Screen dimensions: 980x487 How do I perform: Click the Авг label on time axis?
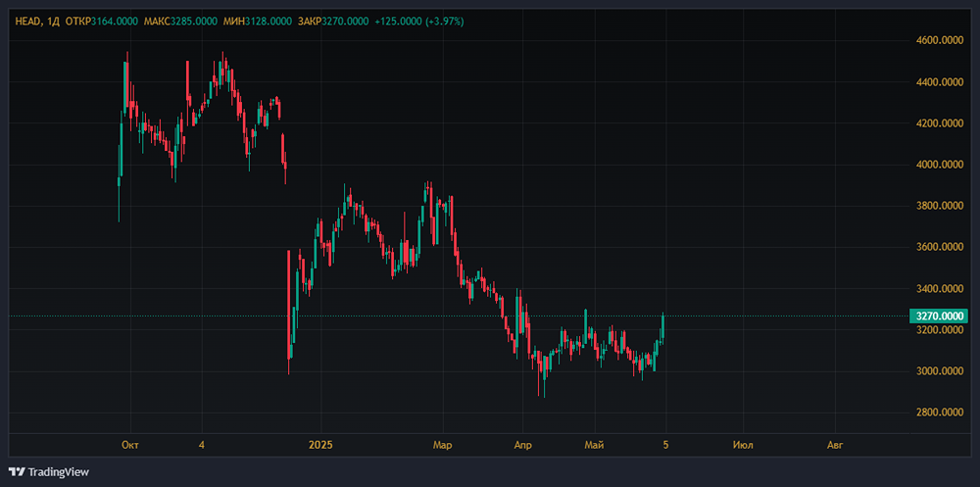click(834, 445)
